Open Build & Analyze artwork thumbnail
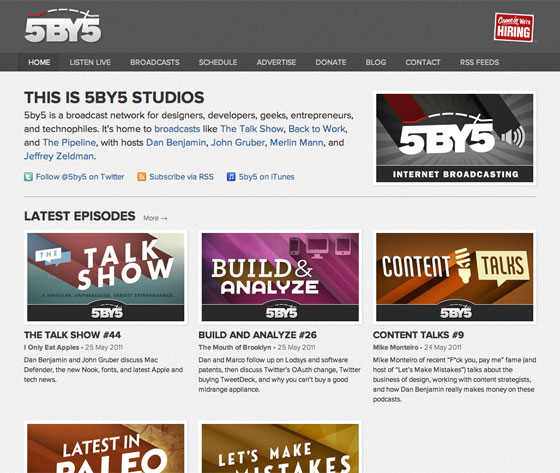The width and height of the screenshot is (560, 473). 280,277
